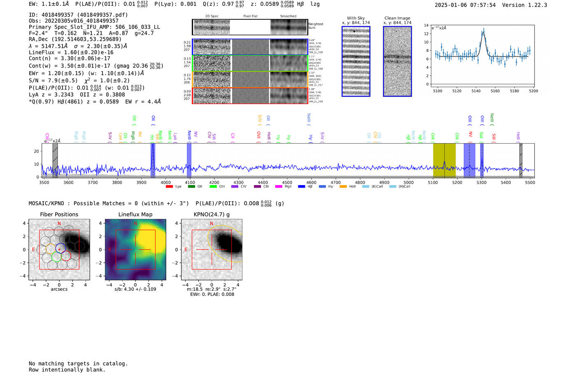Select the blue-bordered row 2D Spec panel

[212, 47]
